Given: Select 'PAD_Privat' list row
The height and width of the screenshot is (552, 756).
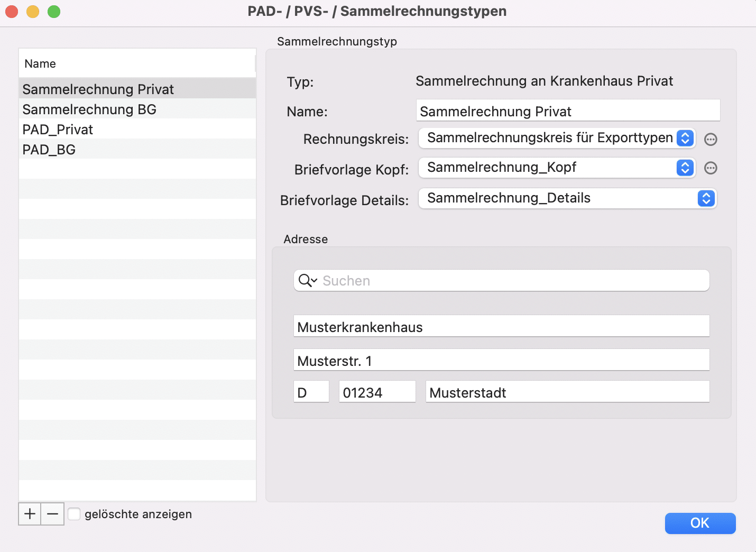Looking at the screenshot, I should coord(137,129).
